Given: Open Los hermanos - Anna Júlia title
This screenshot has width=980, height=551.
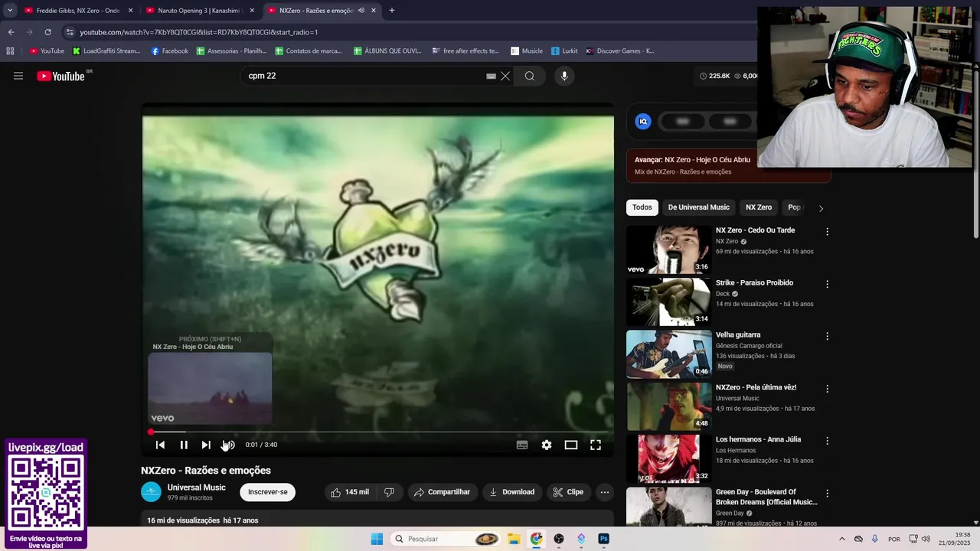Looking at the screenshot, I should coord(758,439).
